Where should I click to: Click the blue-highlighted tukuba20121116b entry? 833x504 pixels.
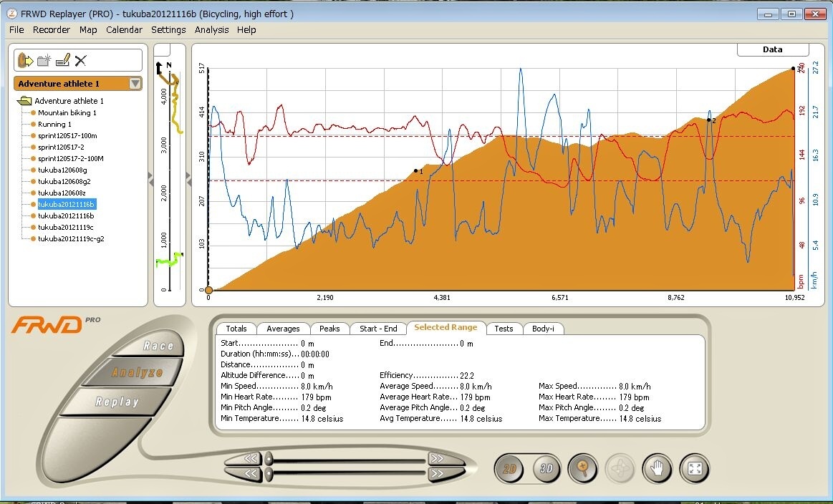[x=67, y=205]
